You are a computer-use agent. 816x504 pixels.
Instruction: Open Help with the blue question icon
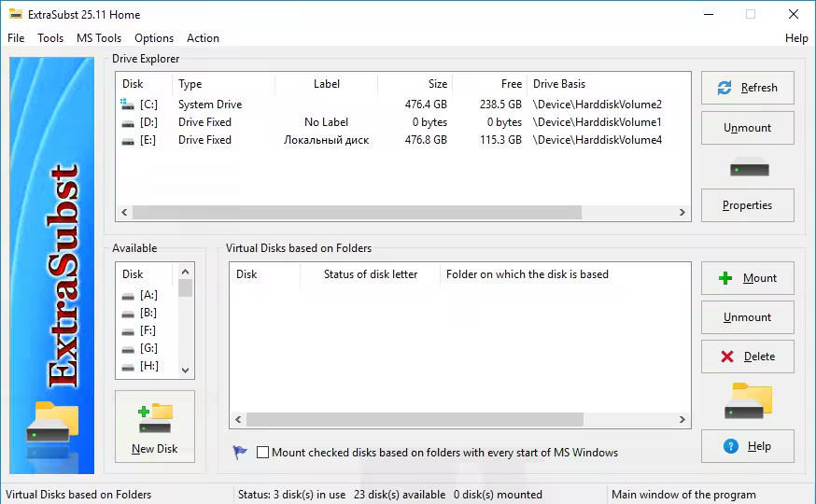tap(747, 446)
